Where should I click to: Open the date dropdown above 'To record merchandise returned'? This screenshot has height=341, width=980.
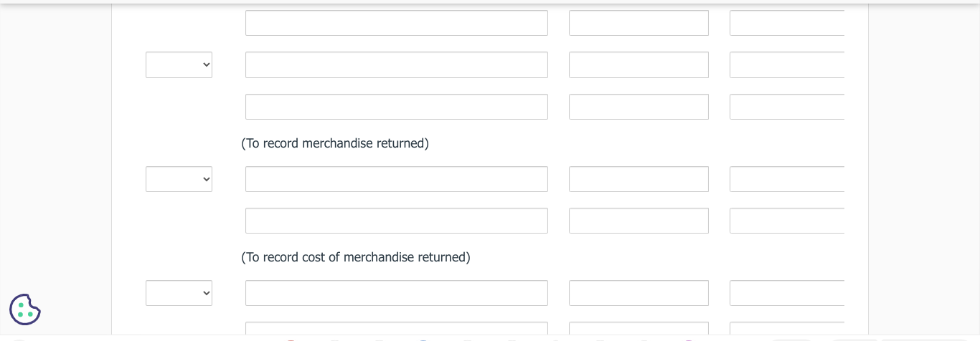pos(179,65)
